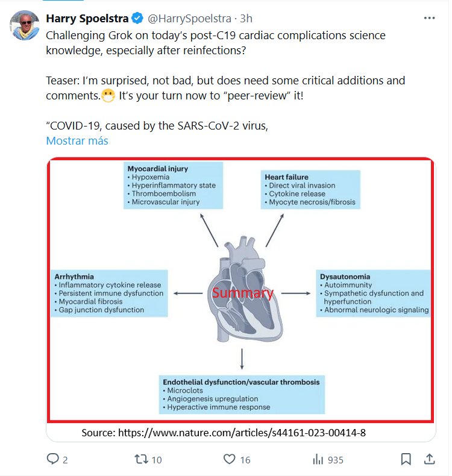The image size is (452, 476).
Task: Expand post with Mostrar más
Action: [x=77, y=141]
